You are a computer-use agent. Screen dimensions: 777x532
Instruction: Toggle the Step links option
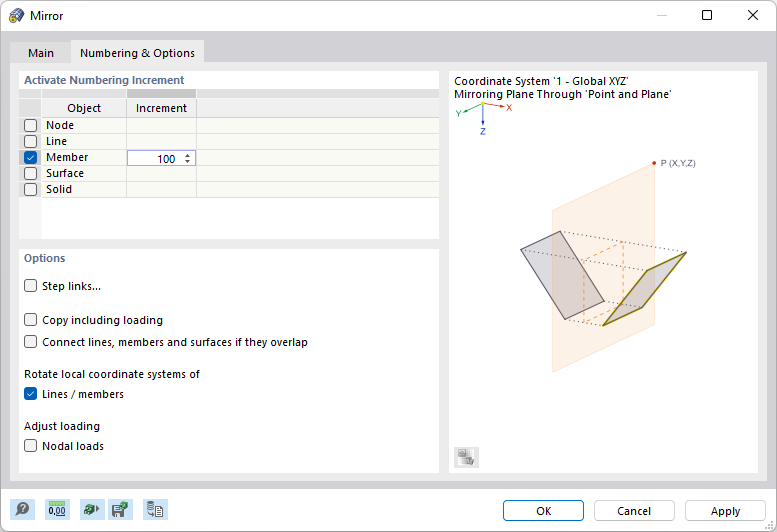coord(31,287)
